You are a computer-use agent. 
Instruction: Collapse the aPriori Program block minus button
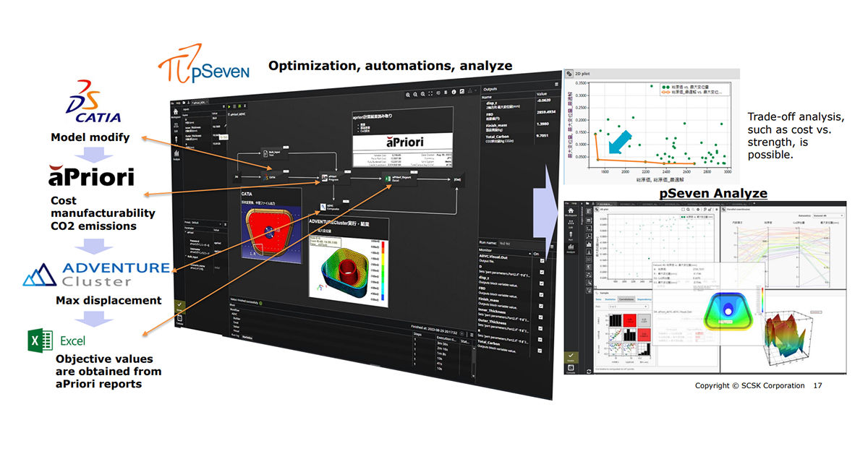347,171
